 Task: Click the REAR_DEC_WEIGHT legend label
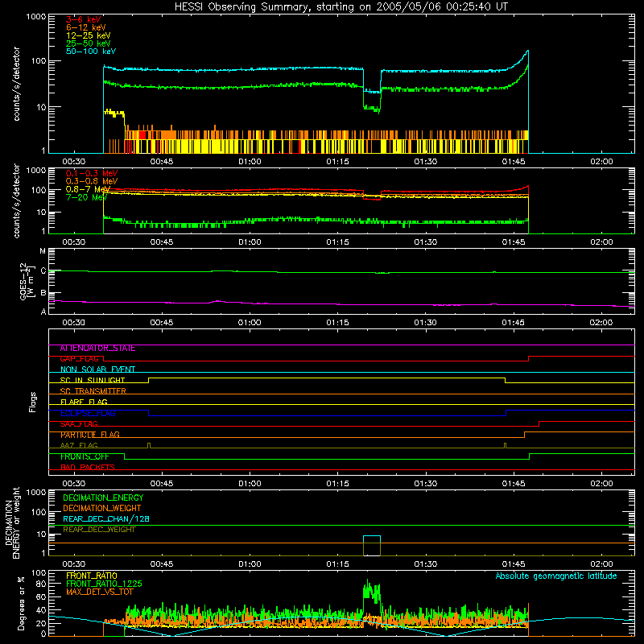(x=99, y=530)
